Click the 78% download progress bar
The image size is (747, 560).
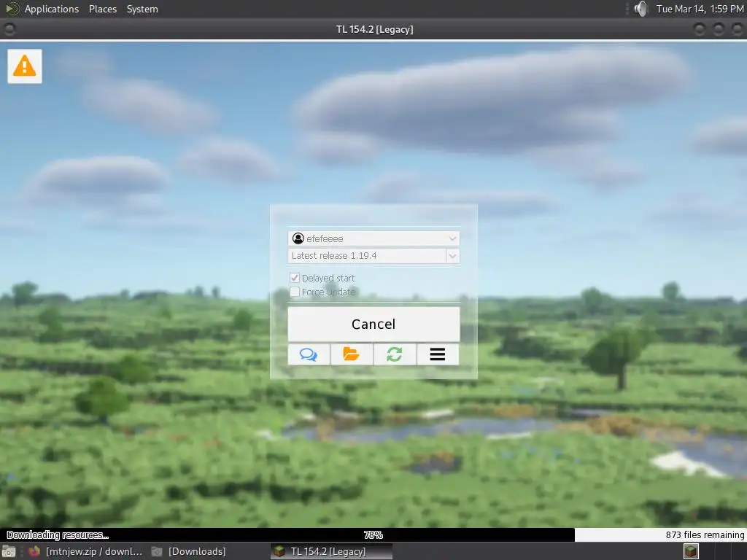click(x=373, y=534)
